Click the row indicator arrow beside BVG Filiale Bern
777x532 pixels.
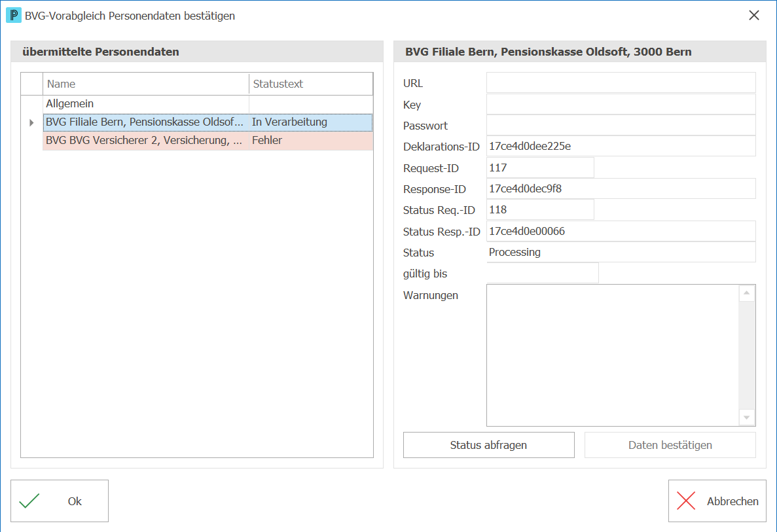(x=31, y=122)
